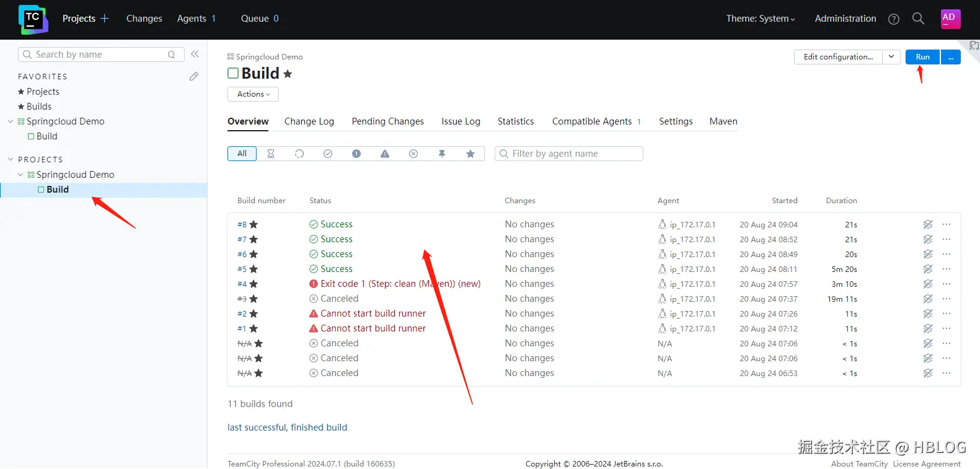Open the Help question mark icon
Viewport: 980px width, 469px height.
[893, 19]
